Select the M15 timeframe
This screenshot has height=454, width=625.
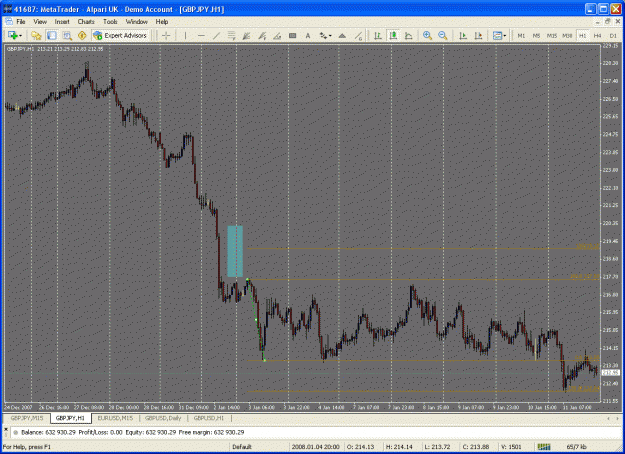coord(552,35)
